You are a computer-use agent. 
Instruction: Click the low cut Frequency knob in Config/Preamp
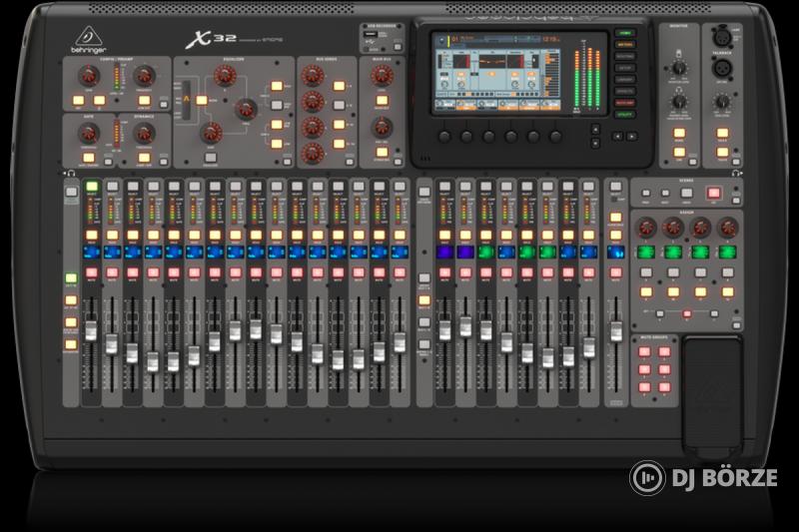click(x=144, y=76)
